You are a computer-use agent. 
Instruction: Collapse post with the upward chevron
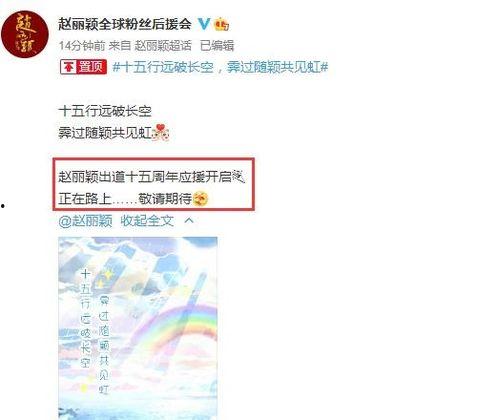click(x=189, y=220)
